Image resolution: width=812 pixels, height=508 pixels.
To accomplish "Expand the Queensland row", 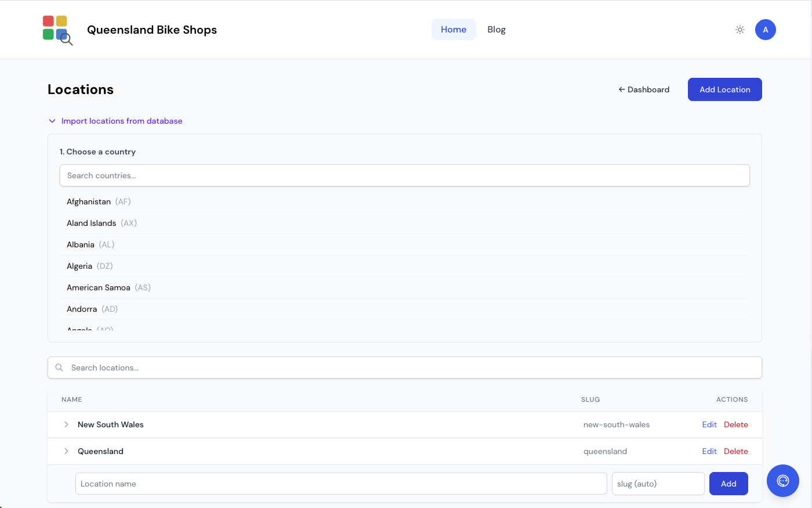I will (x=66, y=451).
